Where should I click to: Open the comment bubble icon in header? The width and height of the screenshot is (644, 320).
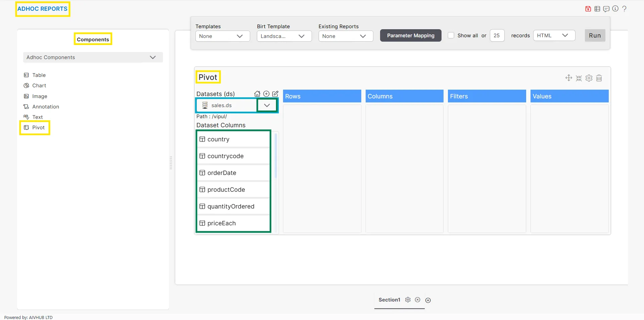(606, 9)
